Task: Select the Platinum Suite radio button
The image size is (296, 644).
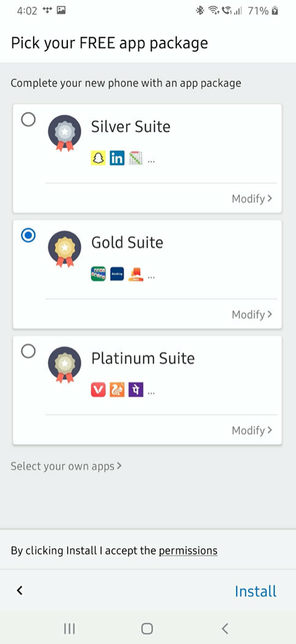Action: click(28, 351)
